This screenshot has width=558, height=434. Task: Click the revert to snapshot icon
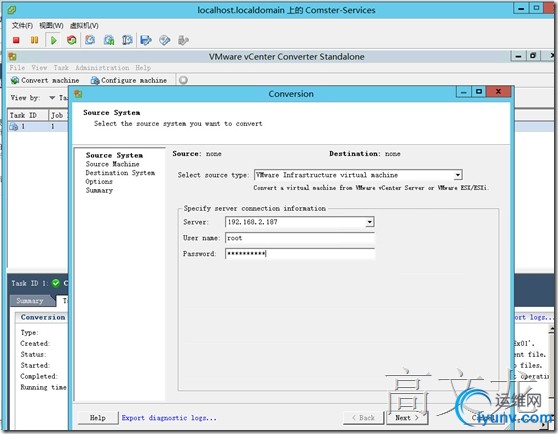[x=109, y=40]
